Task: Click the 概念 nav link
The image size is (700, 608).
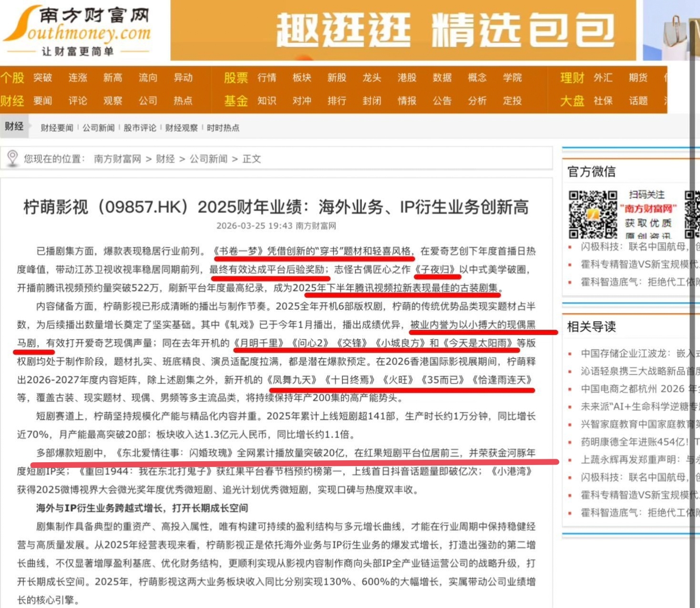Action: pos(477,78)
